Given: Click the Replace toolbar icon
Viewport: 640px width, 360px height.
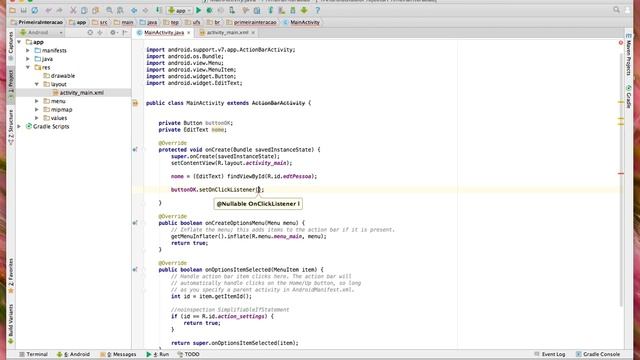Looking at the screenshot, I should (x=120, y=10).
